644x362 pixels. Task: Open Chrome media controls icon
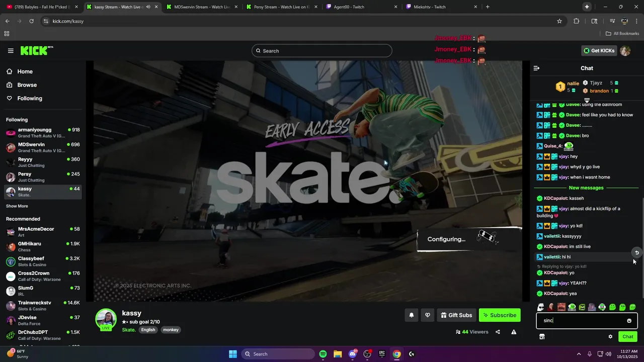pos(612,21)
